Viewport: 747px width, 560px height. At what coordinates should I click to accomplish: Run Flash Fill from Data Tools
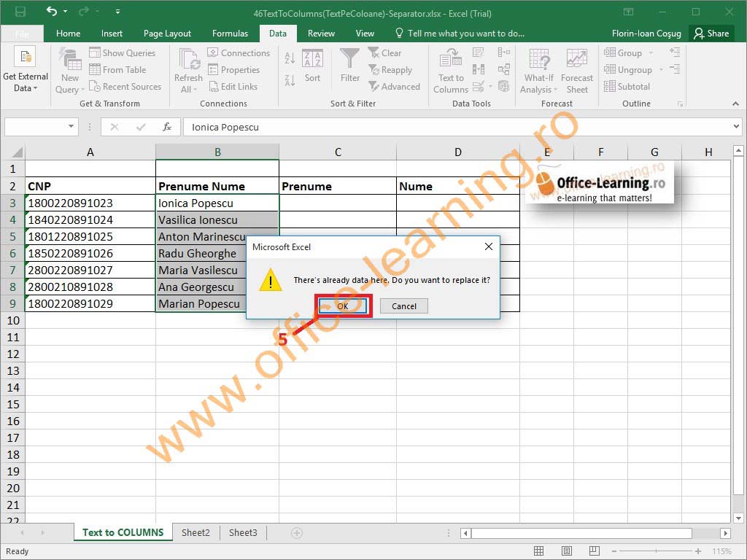[478, 52]
